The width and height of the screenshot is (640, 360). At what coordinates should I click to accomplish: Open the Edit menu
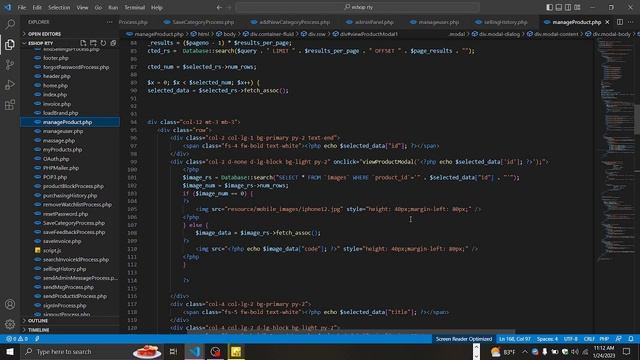click(x=37, y=7)
